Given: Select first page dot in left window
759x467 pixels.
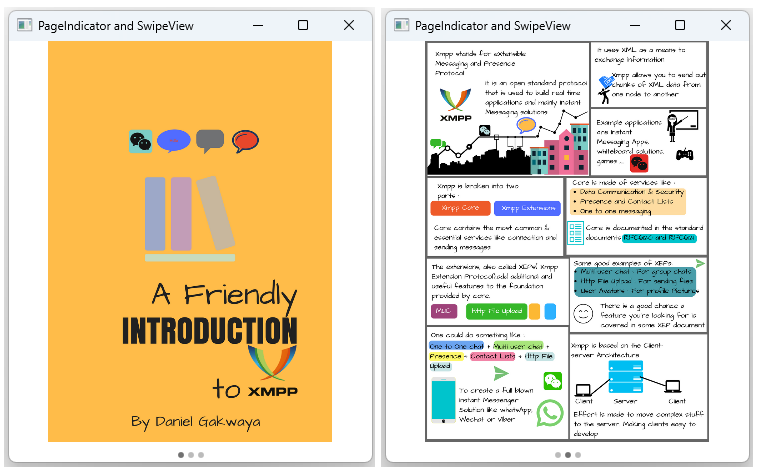Looking at the screenshot, I should pos(181,455).
